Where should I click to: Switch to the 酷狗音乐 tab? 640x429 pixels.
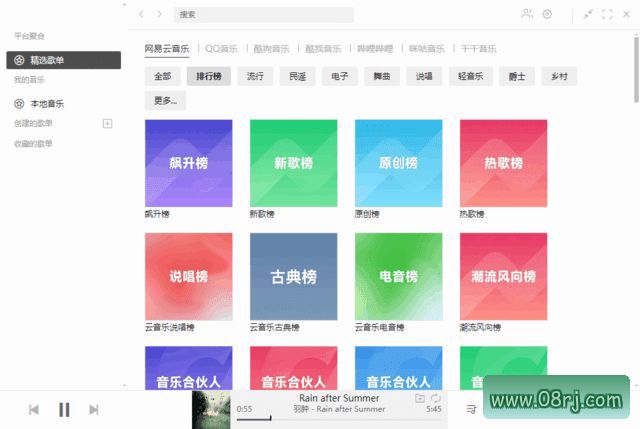point(271,48)
